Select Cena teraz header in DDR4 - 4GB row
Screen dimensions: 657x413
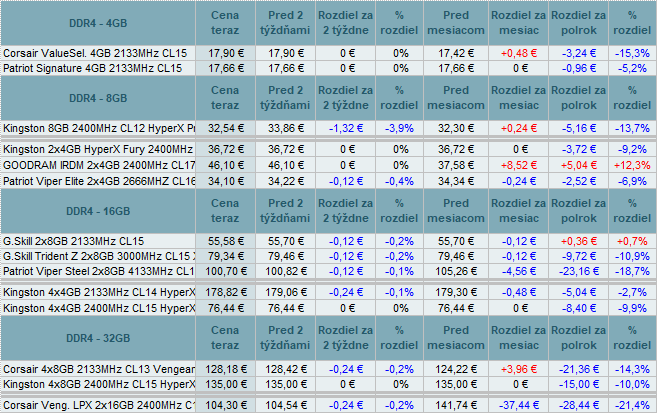pyautogui.click(x=225, y=23)
